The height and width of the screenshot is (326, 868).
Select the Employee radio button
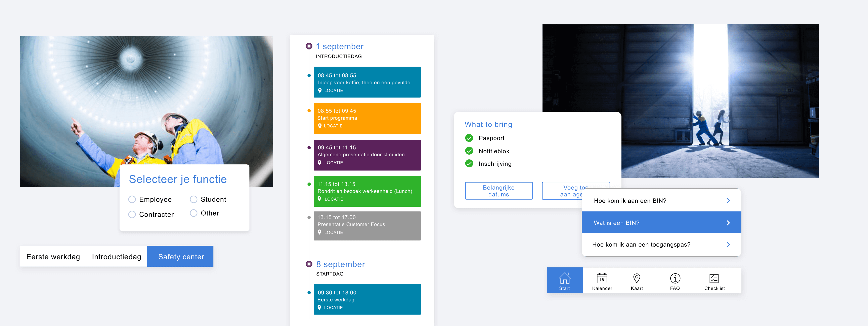[132, 199]
